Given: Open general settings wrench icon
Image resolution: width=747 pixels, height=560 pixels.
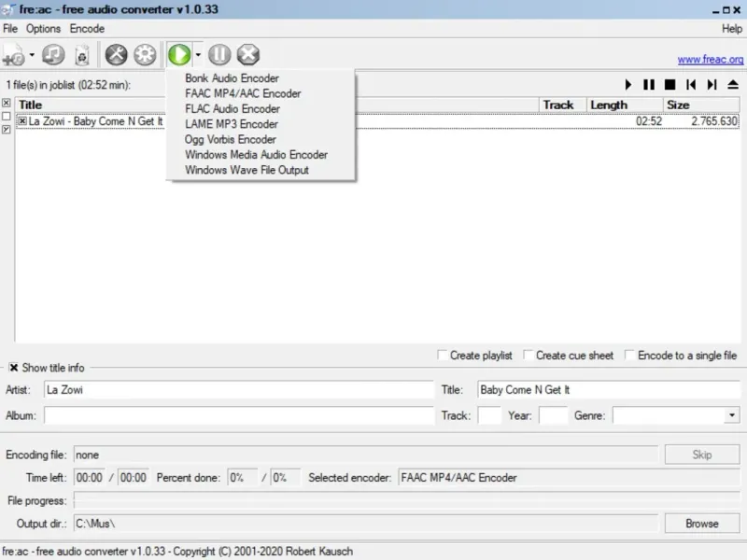Looking at the screenshot, I should (x=116, y=55).
